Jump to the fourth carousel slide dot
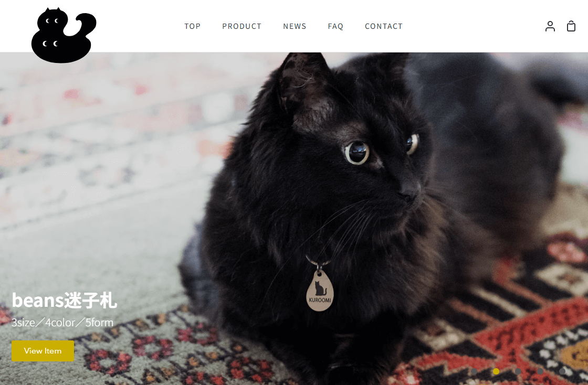Image resolution: width=588 pixels, height=385 pixels. 540,371
